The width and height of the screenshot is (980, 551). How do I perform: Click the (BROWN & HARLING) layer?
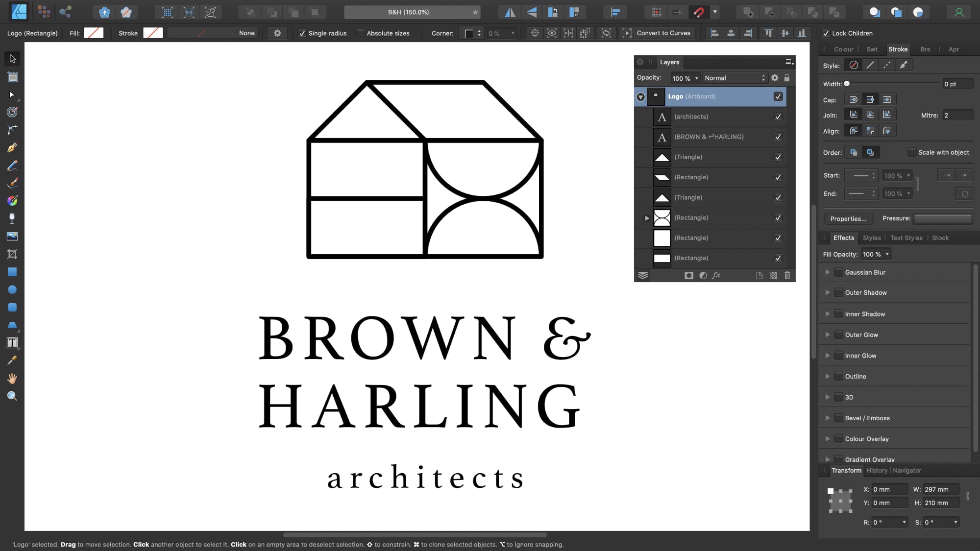coord(709,137)
